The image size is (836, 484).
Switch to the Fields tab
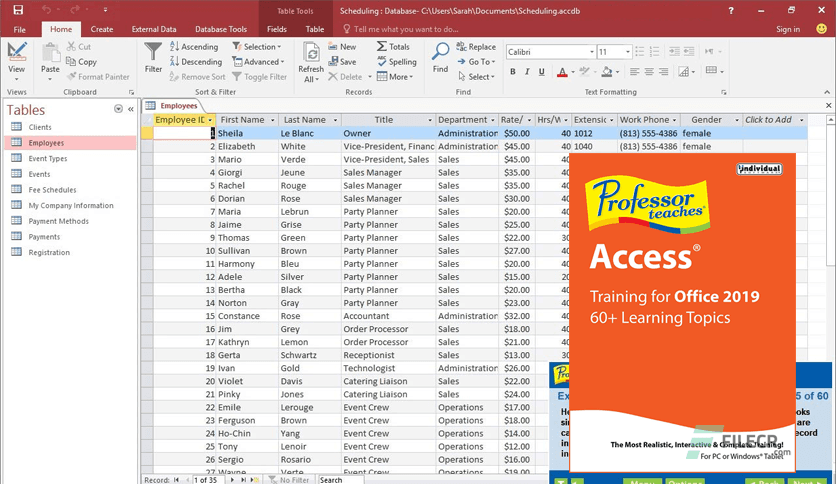point(277,29)
